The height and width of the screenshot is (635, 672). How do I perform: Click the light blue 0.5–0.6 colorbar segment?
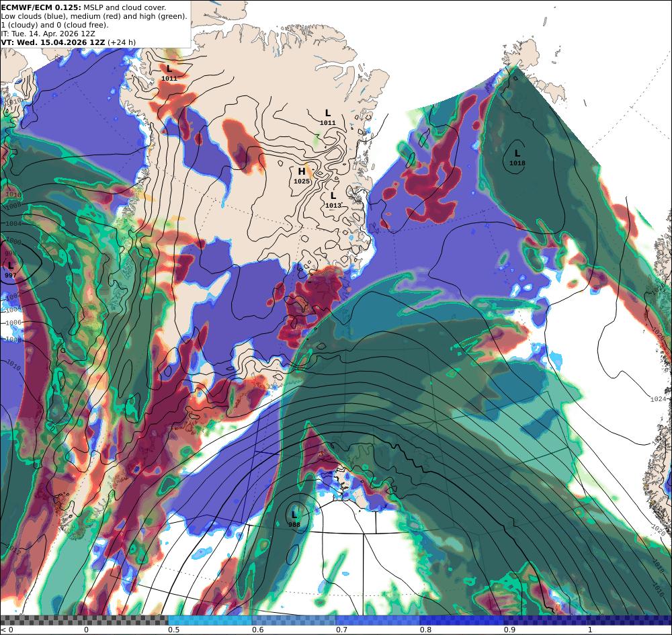(210, 620)
